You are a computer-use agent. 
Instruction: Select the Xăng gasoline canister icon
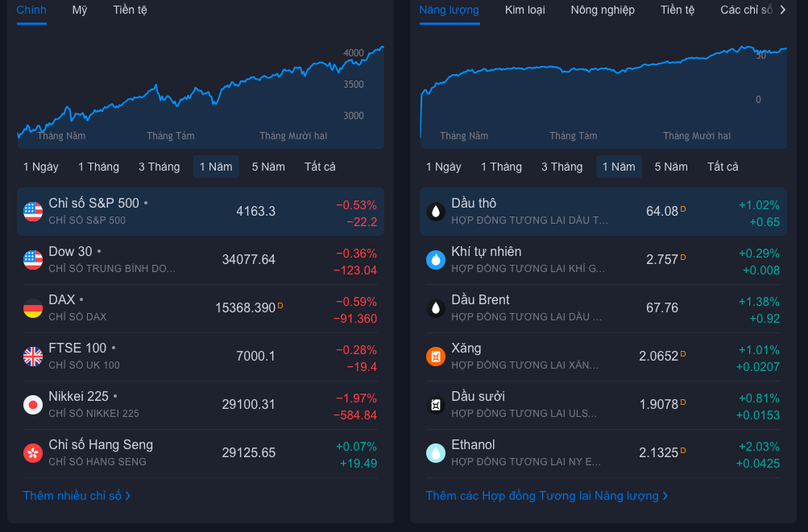click(x=436, y=357)
